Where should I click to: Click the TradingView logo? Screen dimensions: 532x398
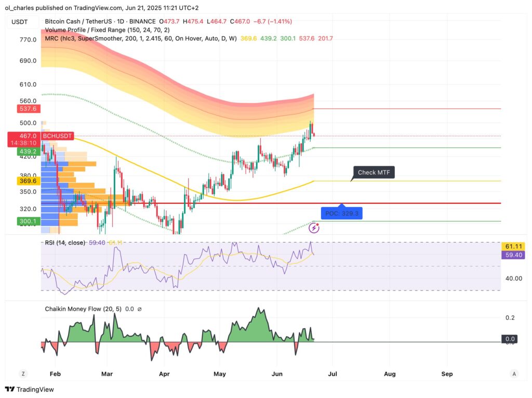[x=30, y=389]
